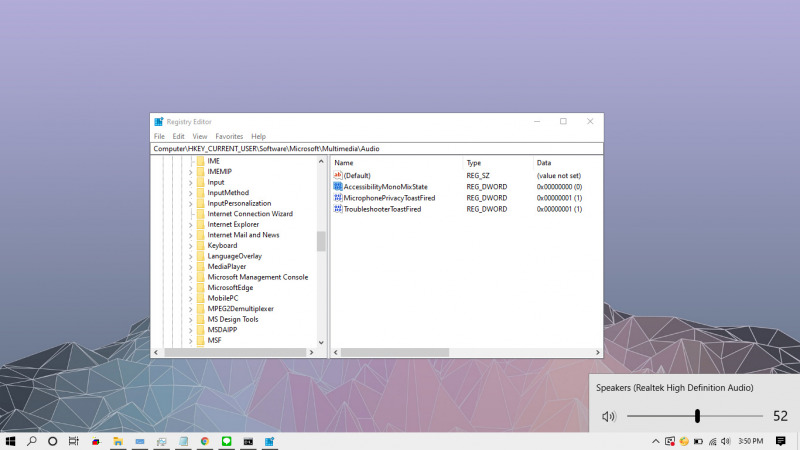Click the tree scrollbar up arrow

pos(321,161)
